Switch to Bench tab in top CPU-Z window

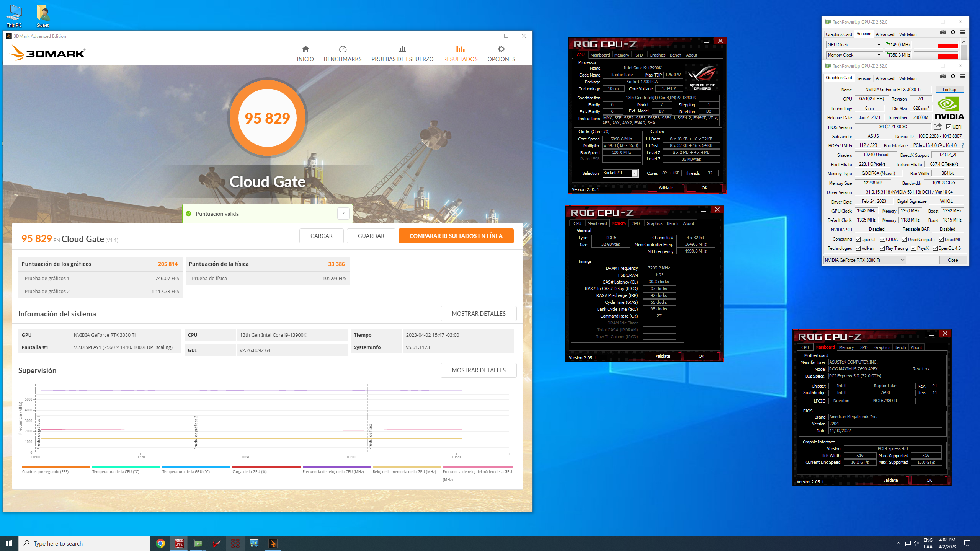675,55
